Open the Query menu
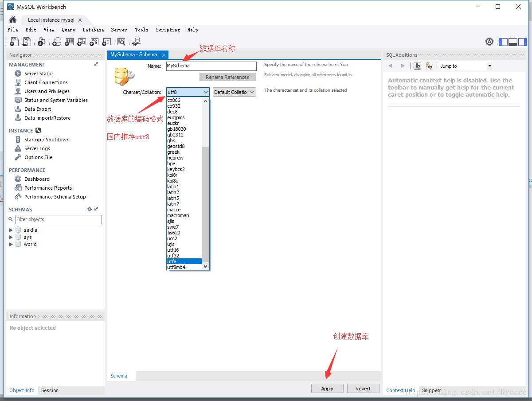This screenshot has width=532, height=401. (x=69, y=30)
